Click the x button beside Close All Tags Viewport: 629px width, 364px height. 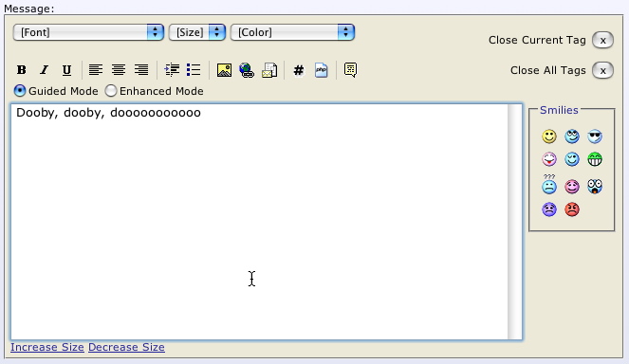coord(602,70)
